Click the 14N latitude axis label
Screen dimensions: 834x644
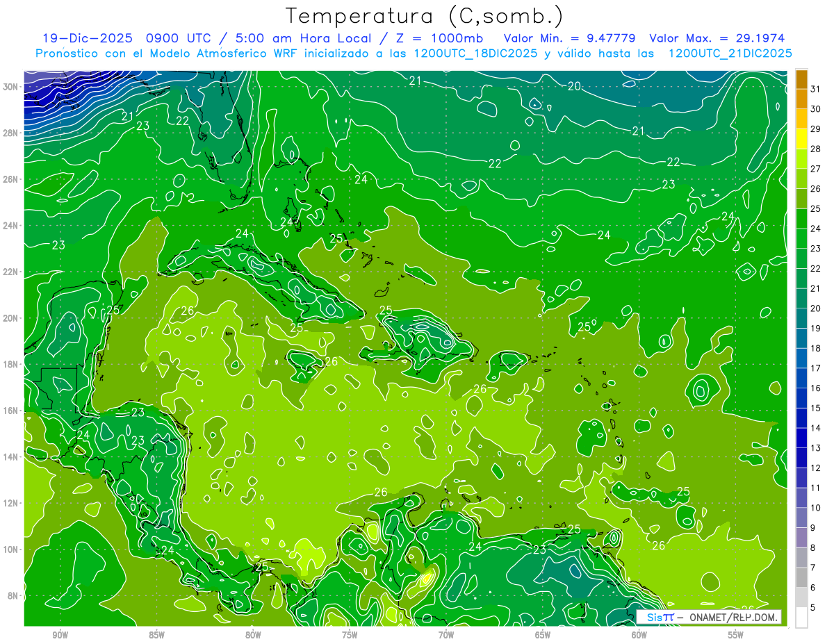pyautogui.click(x=12, y=456)
